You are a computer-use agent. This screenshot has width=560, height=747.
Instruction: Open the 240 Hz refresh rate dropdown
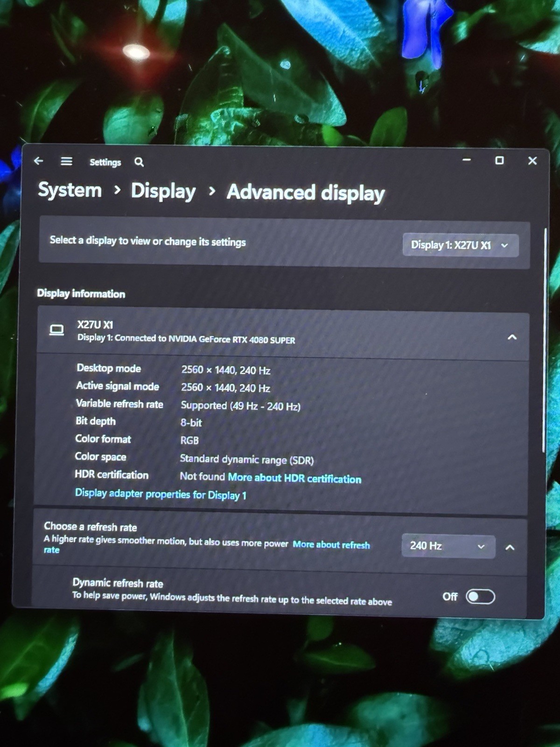448,546
